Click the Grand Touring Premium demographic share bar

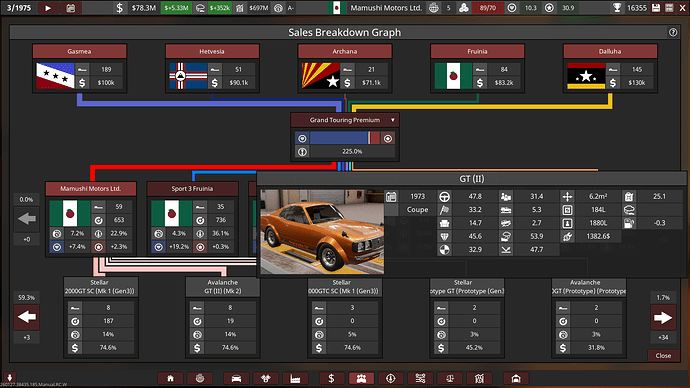click(x=345, y=138)
